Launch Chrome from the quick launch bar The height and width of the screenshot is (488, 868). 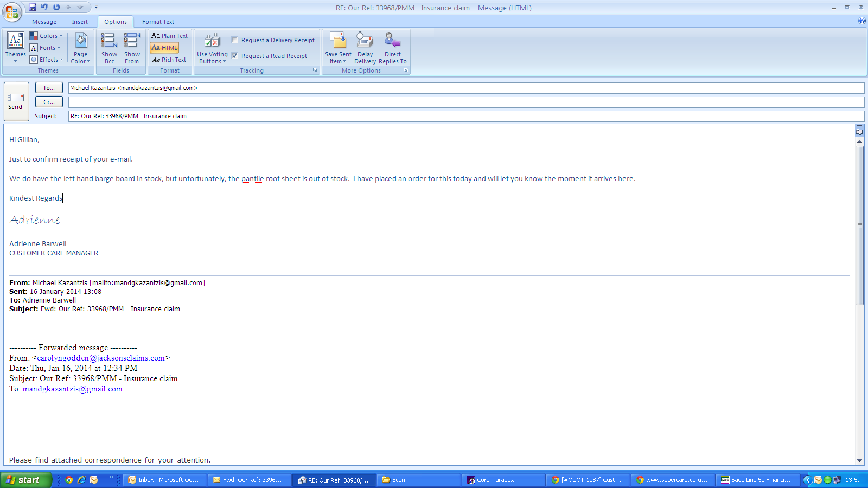tap(69, 480)
